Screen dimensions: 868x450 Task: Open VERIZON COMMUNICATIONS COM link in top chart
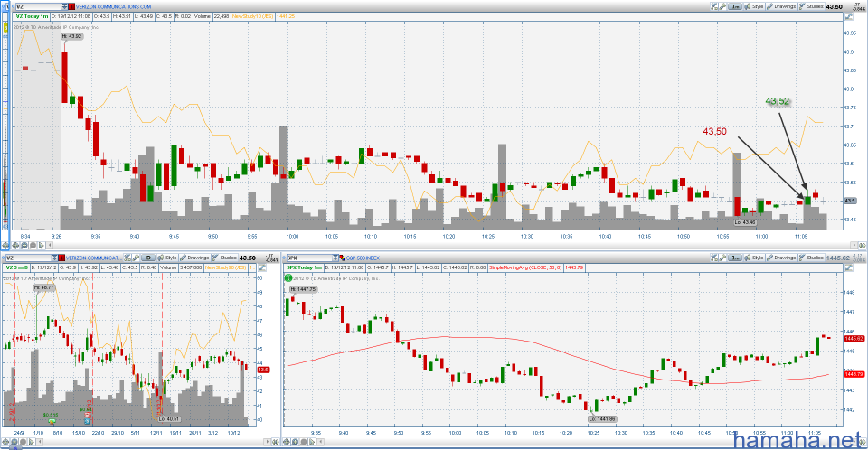(114, 6)
